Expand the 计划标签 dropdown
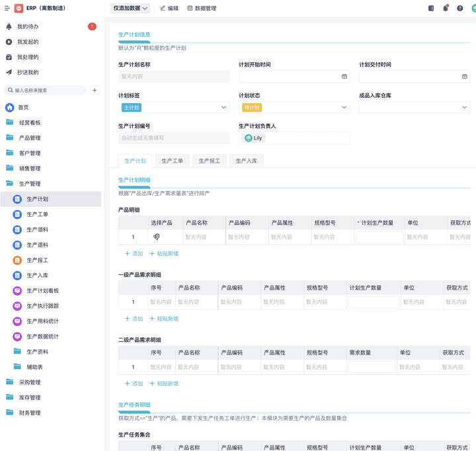This screenshot has width=476, height=451. click(x=223, y=107)
